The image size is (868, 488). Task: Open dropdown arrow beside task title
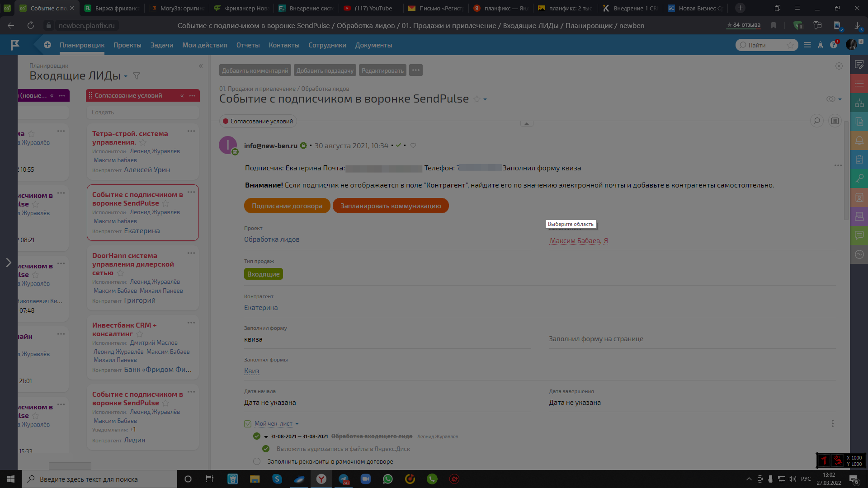485,99
